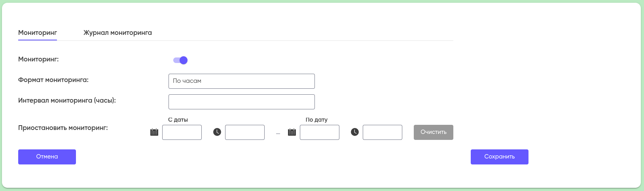Switch to the Журнал мониторинга tab

(117, 32)
